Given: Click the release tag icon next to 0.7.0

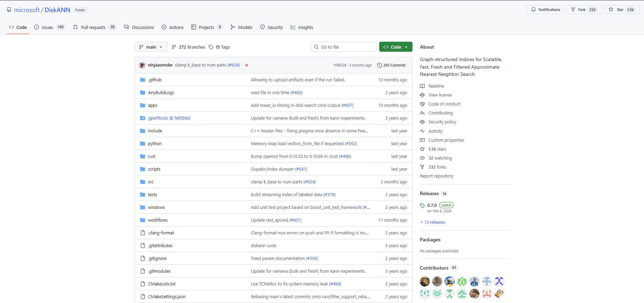Looking at the screenshot, I should [423, 205].
